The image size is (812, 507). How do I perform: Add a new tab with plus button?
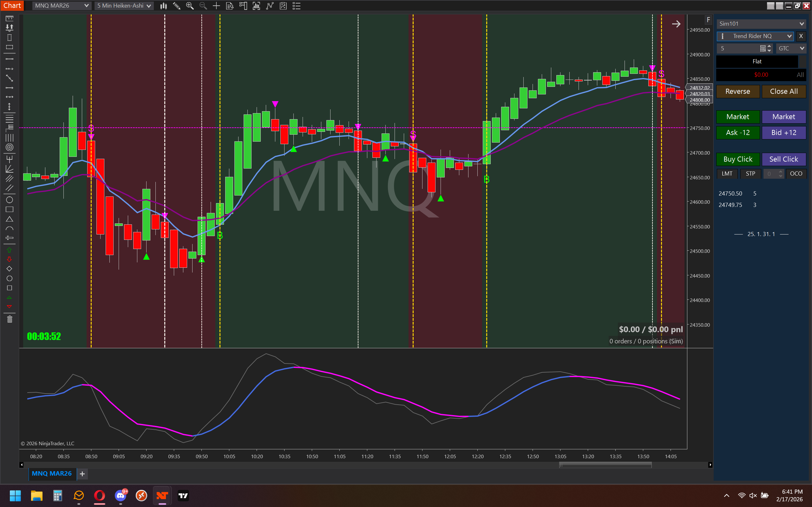pos(82,474)
